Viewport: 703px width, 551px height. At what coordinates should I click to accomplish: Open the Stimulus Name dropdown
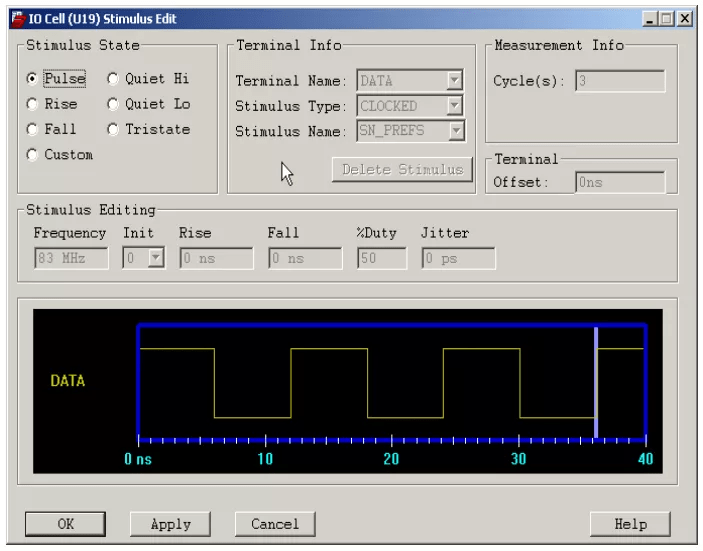click(456, 131)
